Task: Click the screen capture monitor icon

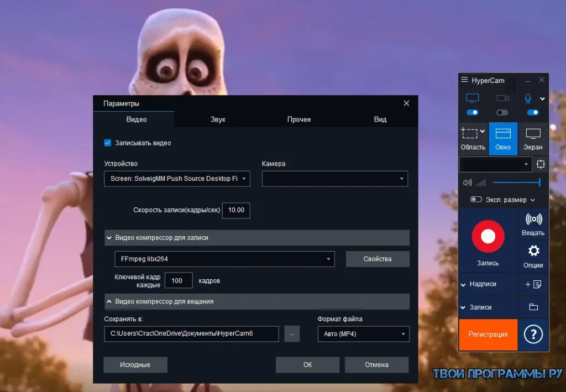Action: pyautogui.click(x=472, y=98)
